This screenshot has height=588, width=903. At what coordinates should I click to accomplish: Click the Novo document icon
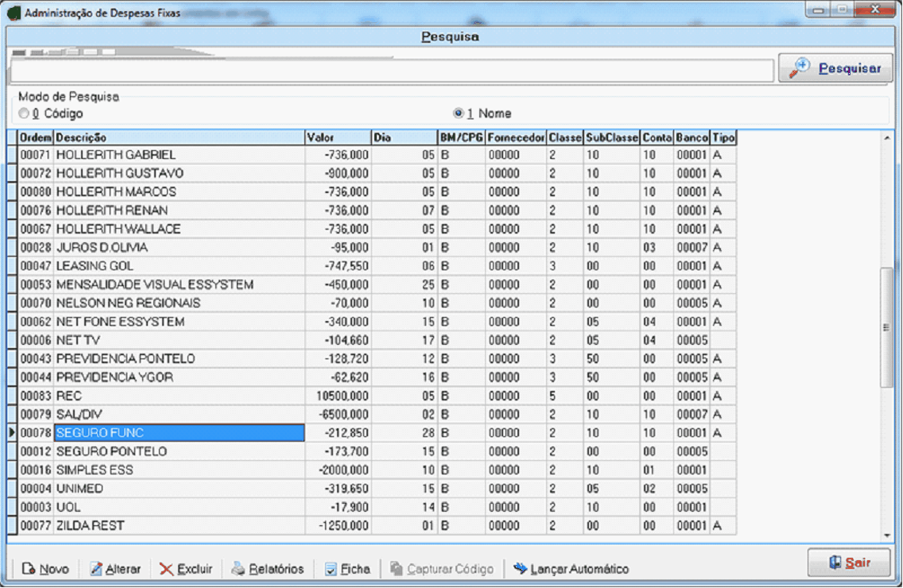pos(29,569)
